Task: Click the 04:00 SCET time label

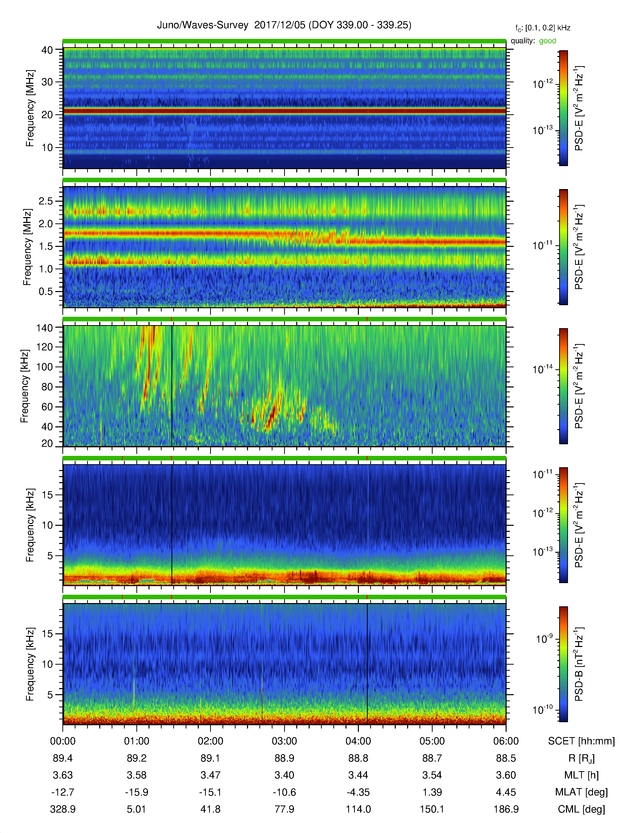Action: click(x=358, y=741)
